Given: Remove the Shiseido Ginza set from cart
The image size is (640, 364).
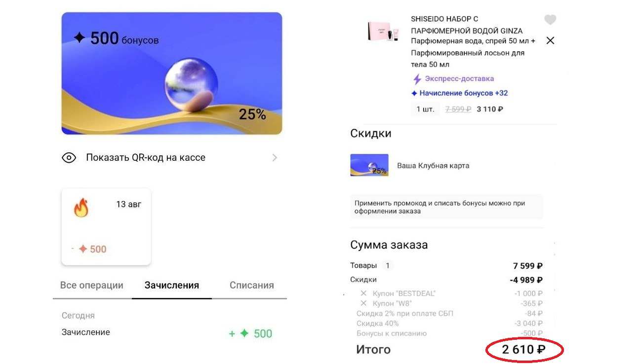Looking at the screenshot, I should point(550,40).
